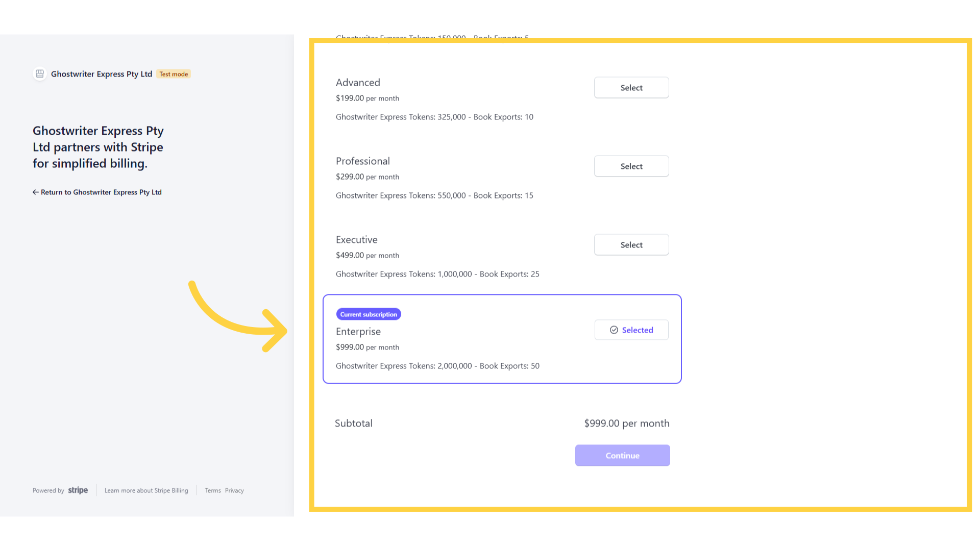The width and height of the screenshot is (980, 551).
Task: Click the 'partners with Stripe' heading
Action: [98, 147]
